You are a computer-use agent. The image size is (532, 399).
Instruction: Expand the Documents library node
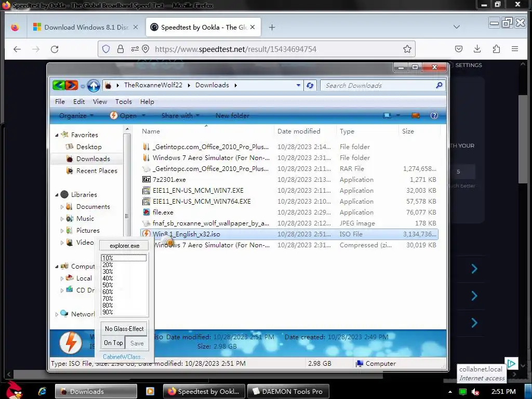pyautogui.click(x=62, y=207)
